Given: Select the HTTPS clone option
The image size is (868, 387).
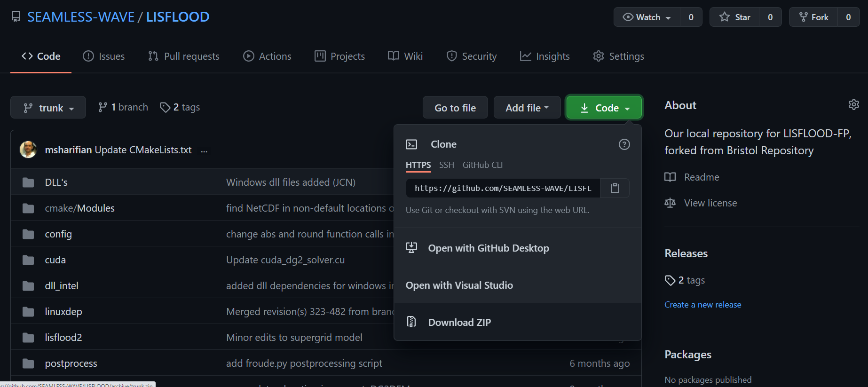Looking at the screenshot, I should click(418, 165).
